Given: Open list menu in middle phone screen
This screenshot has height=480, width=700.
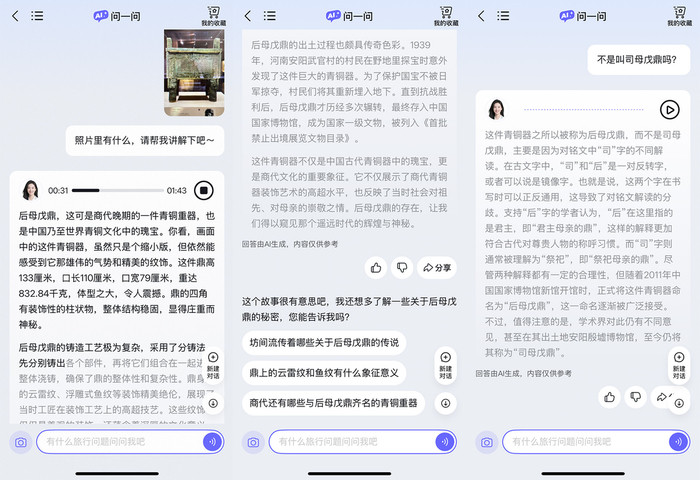Looking at the screenshot, I should coord(270,16).
